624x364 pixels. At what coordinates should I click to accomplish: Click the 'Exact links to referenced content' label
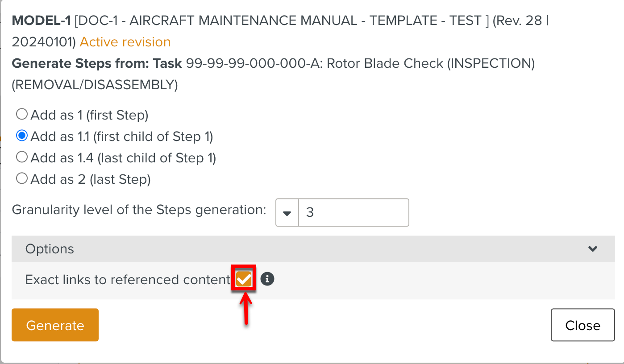click(127, 280)
